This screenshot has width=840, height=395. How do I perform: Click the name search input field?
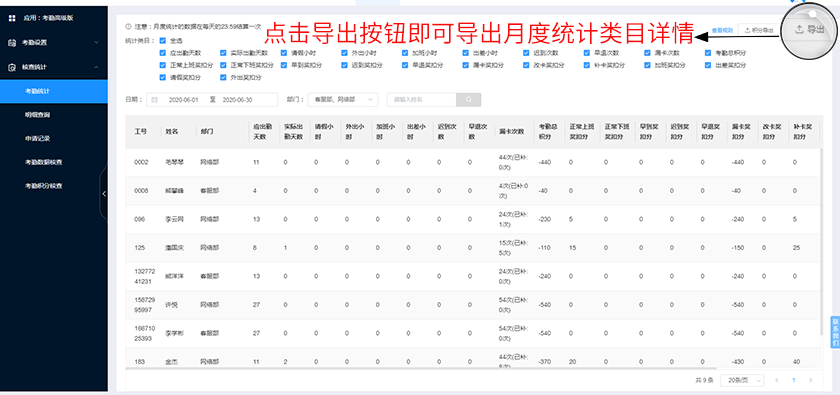[x=422, y=100]
